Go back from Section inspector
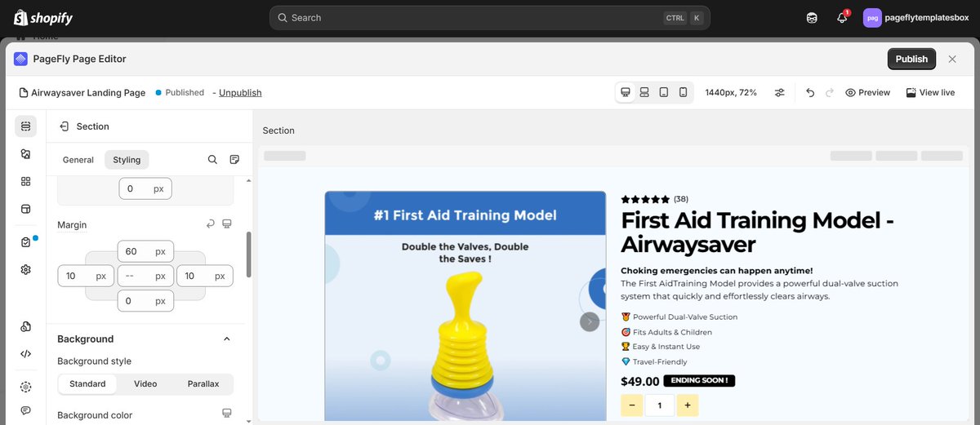Viewport: 980px width, 425px height. coord(64,126)
